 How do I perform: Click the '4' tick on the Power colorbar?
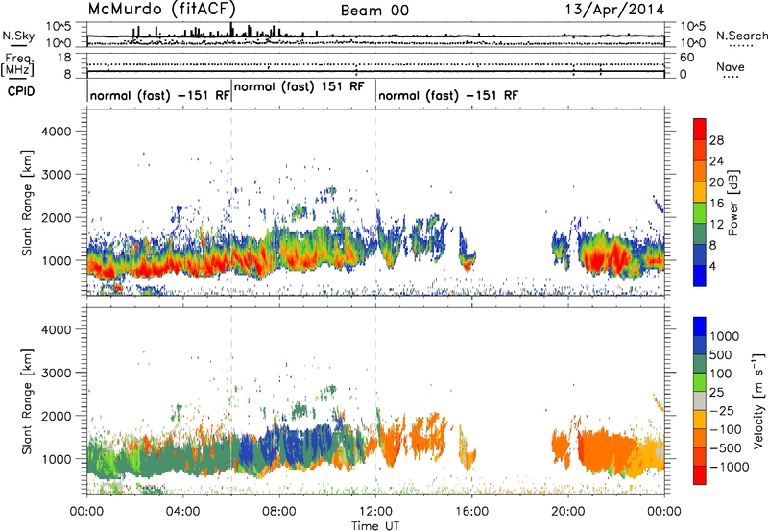tap(712, 266)
